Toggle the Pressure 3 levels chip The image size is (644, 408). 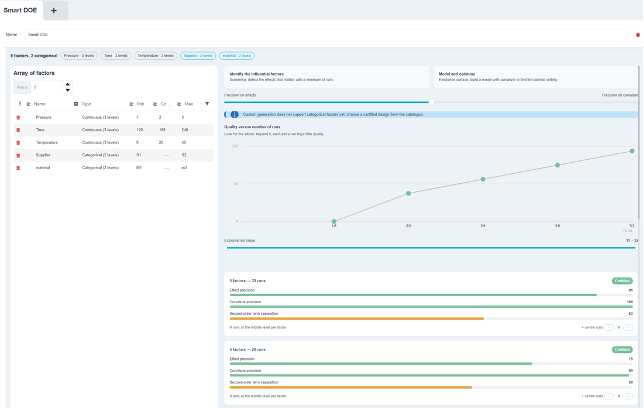point(79,55)
